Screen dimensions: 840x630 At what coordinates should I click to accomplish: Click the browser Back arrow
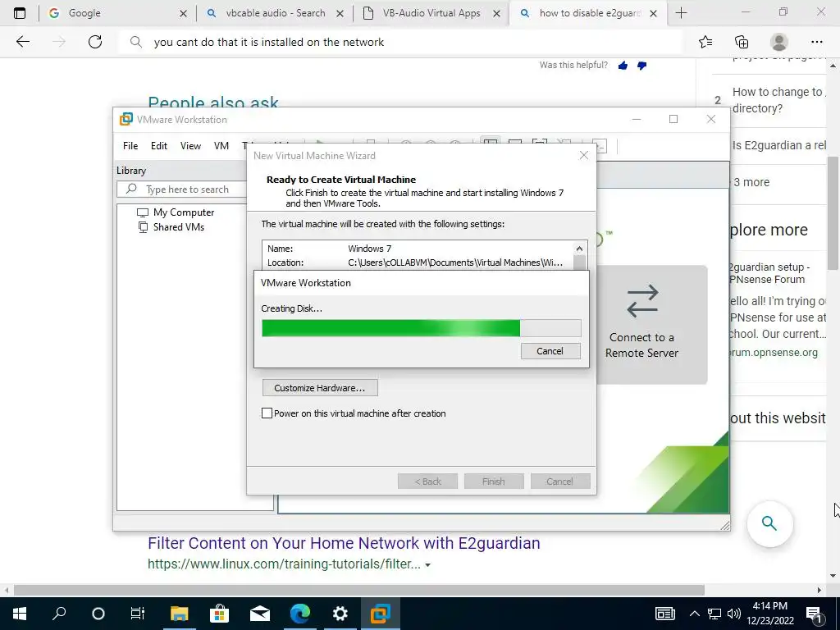click(x=22, y=42)
